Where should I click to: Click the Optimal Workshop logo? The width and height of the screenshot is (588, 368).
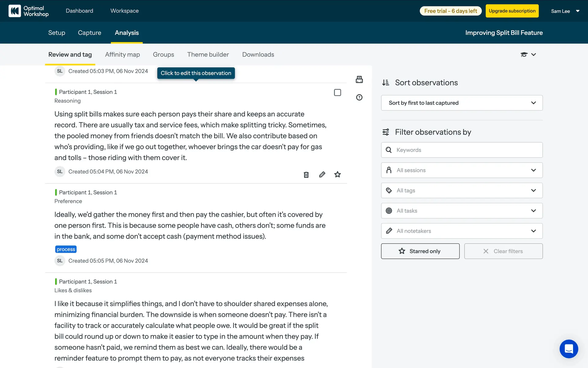coord(28,11)
